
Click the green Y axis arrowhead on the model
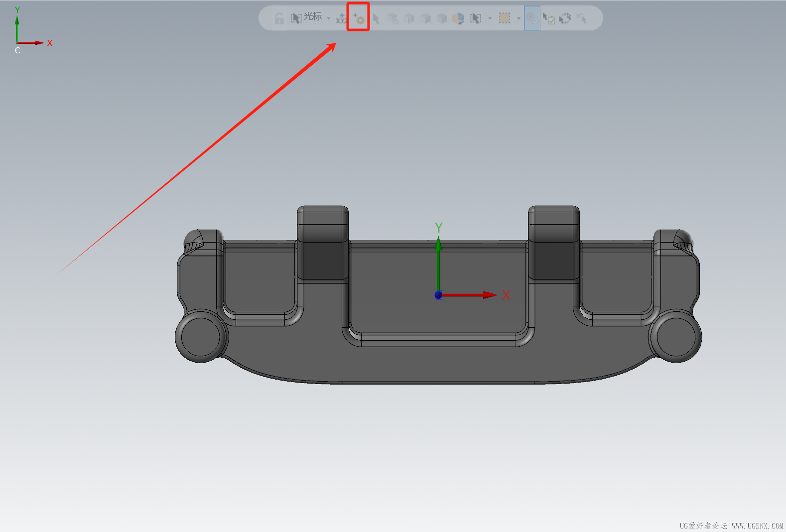tap(438, 243)
